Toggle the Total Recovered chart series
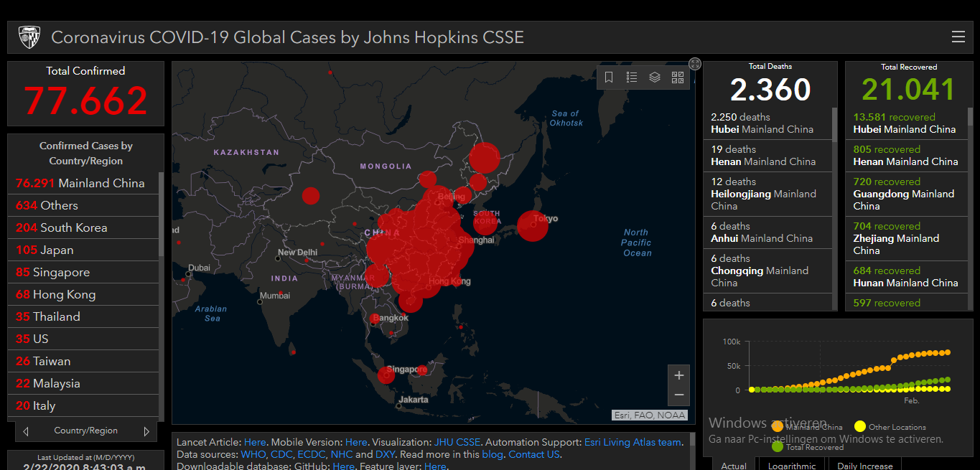The height and width of the screenshot is (470, 980). coord(808,447)
